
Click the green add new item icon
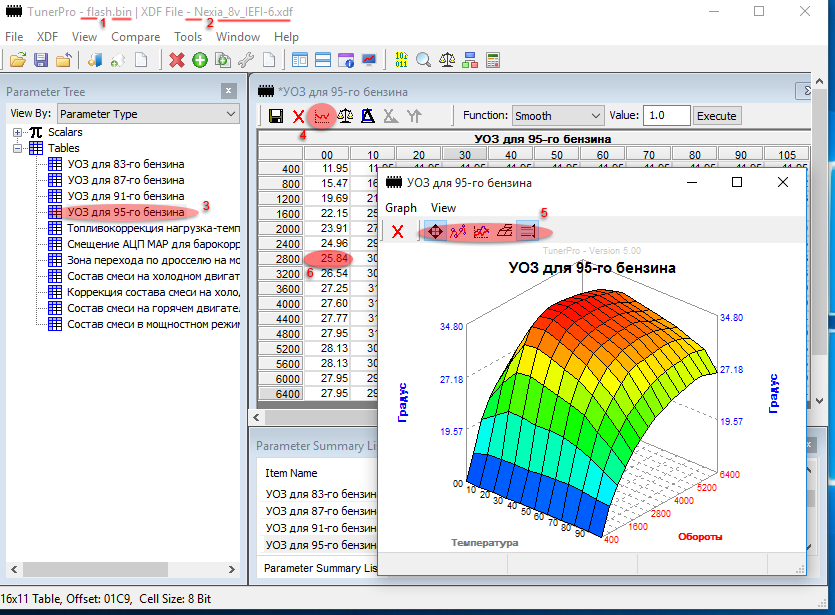click(200, 60)
